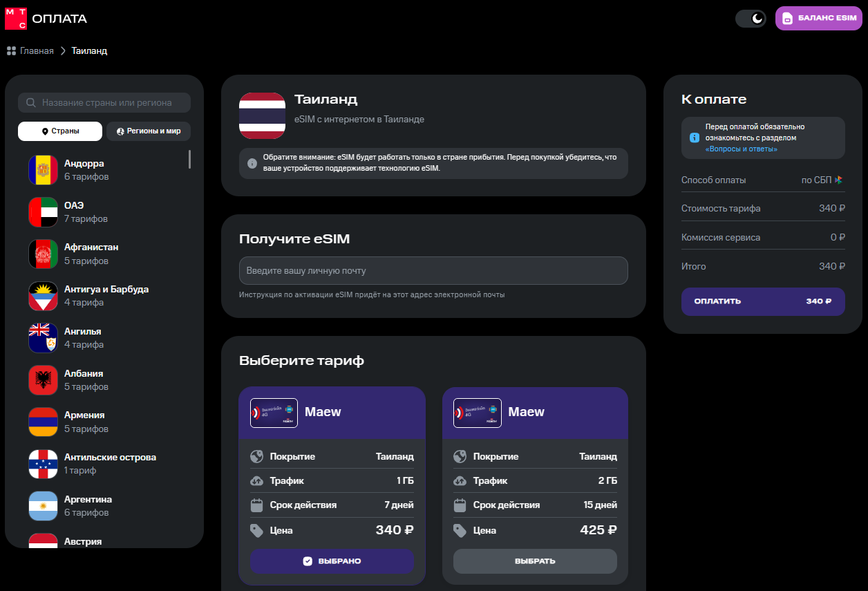This screenshot has width=868, height=591.
Task: Click the MTS logo icon
Action: tap(16, 19)
